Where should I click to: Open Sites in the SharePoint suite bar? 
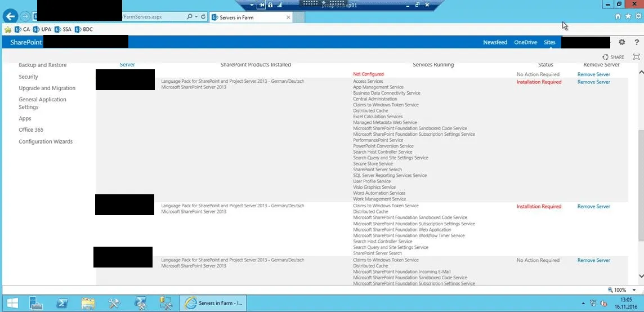point(549,42)
